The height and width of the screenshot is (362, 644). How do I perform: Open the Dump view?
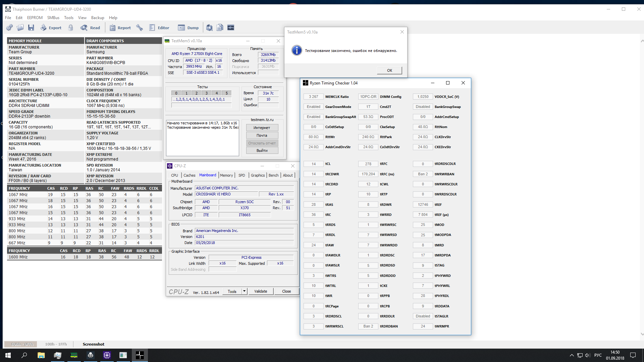click(188, 28)
